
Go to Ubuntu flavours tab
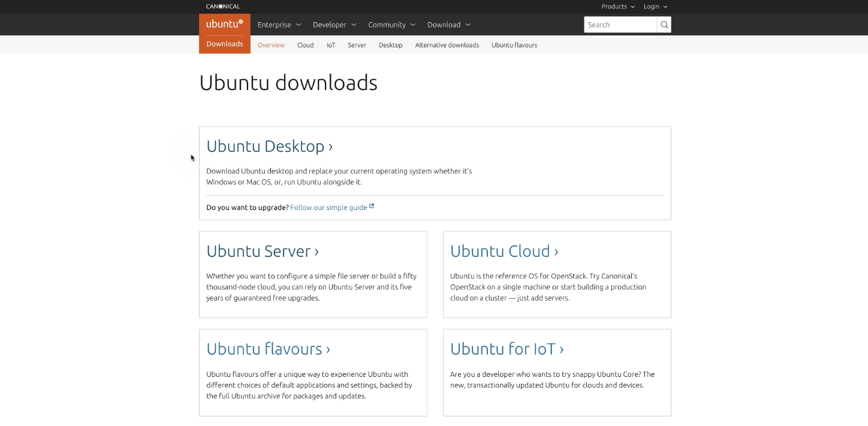tap(514, 45)
